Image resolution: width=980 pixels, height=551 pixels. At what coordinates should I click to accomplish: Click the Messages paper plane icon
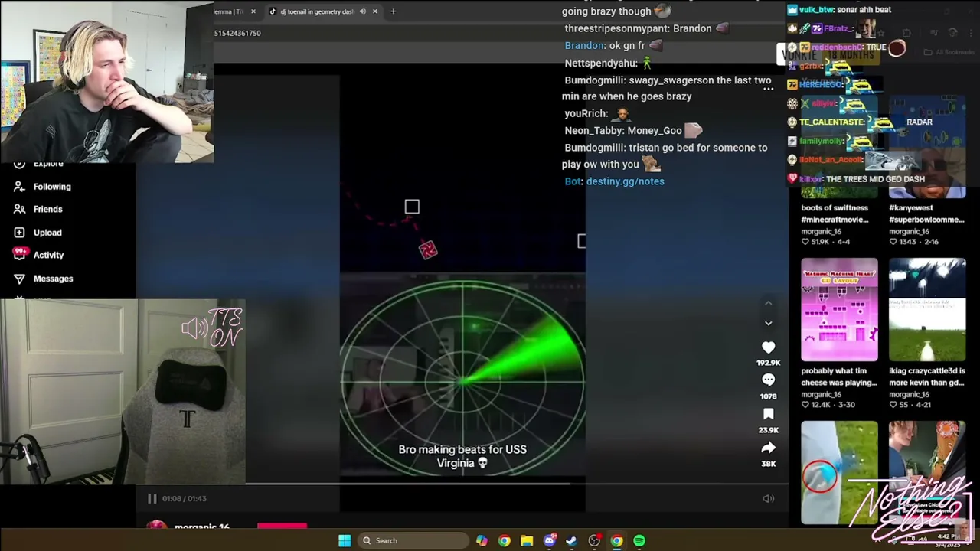pyautogui.click(x=19, y=279)
